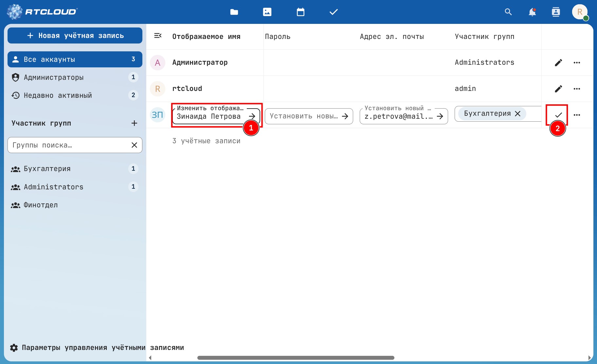597x364 pixels.
Task: Open the Tasks checkmark icon in top bar
Action: pos(333,12)
